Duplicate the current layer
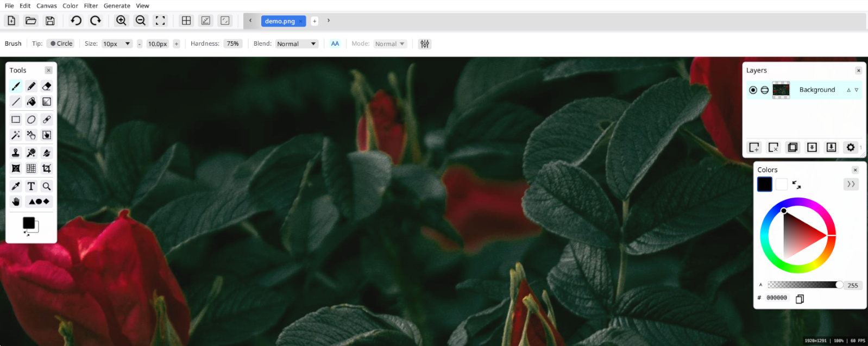The image size is (868, 346). [x=792, y=147]
